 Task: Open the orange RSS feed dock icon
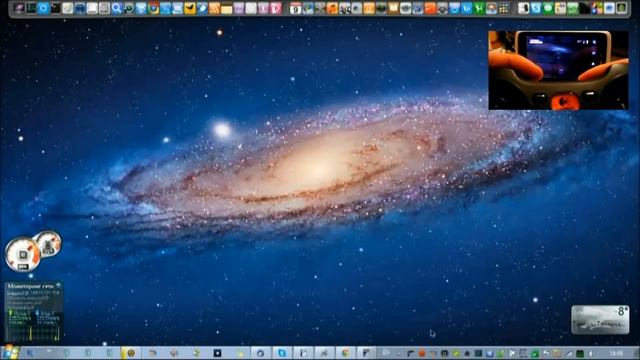214,8
